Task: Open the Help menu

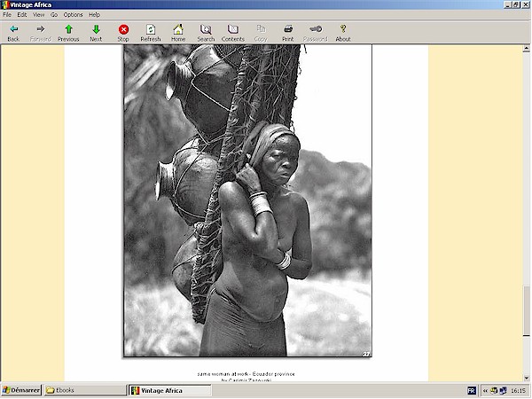Action: pyautogui.click(x=94, y=14)
